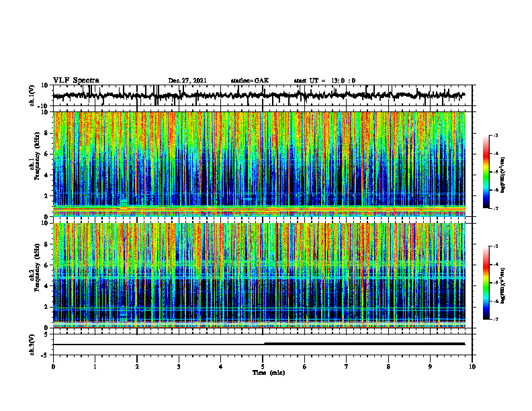Click the "8" kHz tick on ch.1 frequency axis
Image resolution: width=532 pixels, height=411 pixels.
[47, 133]
